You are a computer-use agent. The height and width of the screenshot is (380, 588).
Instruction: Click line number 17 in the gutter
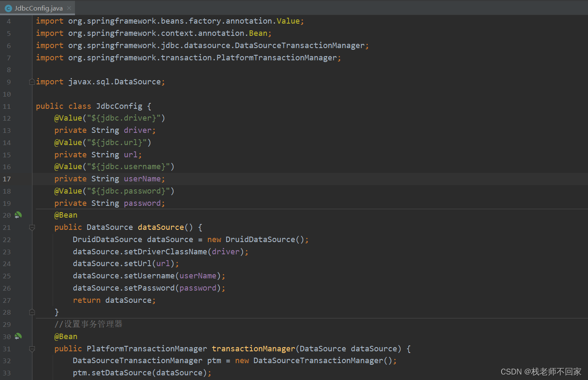coord(7,179)
